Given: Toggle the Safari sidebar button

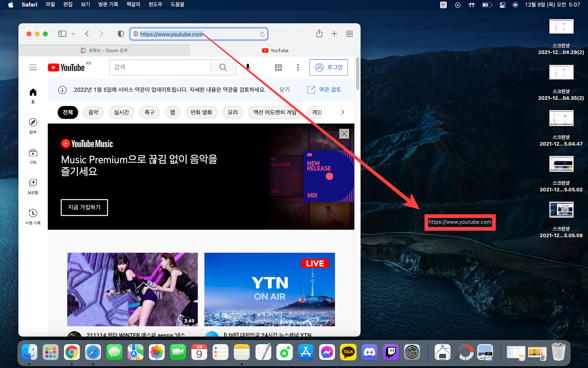Looking at the screenshot, I should [x=62, y=34].
